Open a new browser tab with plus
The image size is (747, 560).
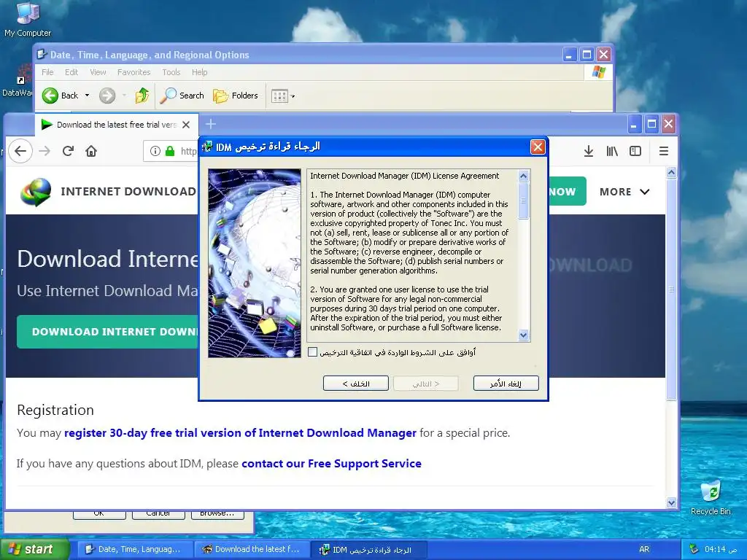pos(211,124)
